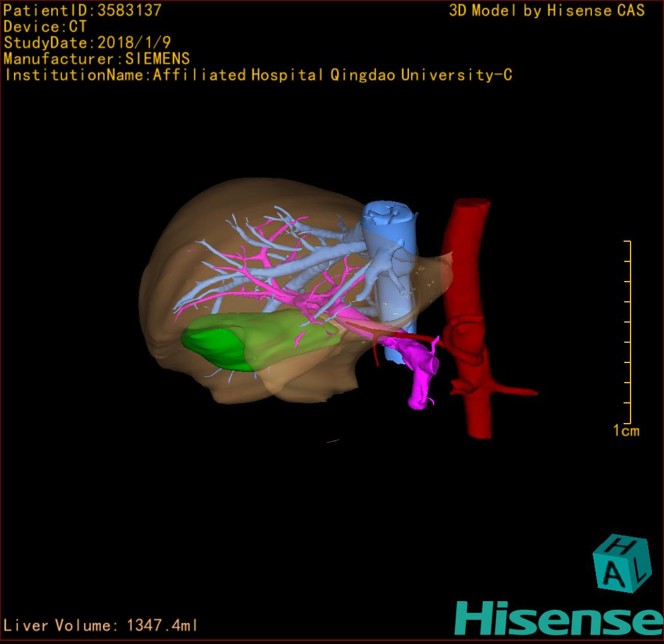Select the red aorta vessel

pyautogui.click(x=468, y=265)
